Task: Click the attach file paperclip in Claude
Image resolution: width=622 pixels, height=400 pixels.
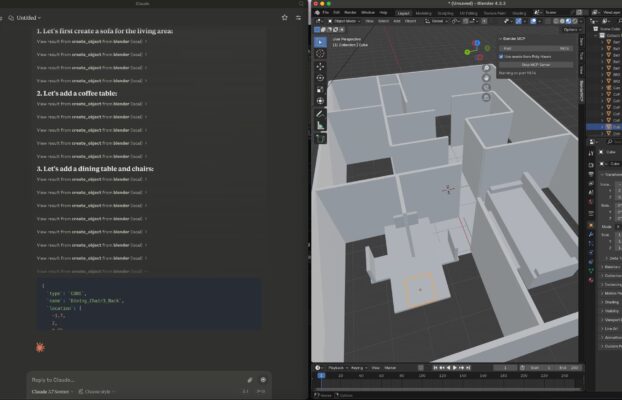Action: point(250,380)
